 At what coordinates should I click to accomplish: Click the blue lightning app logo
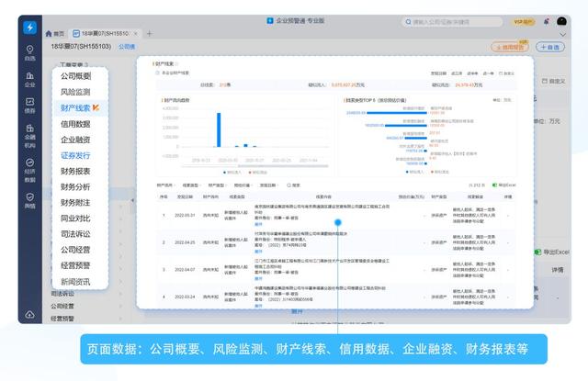tap(30, 28)
